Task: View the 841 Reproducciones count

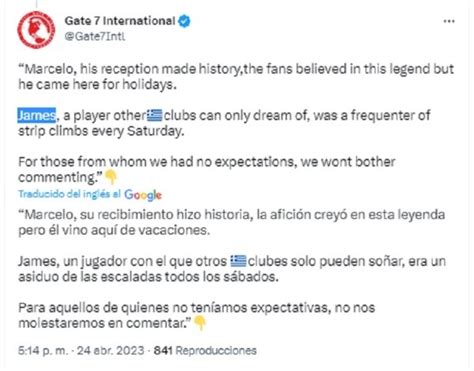Action: [x=205, y=351]
